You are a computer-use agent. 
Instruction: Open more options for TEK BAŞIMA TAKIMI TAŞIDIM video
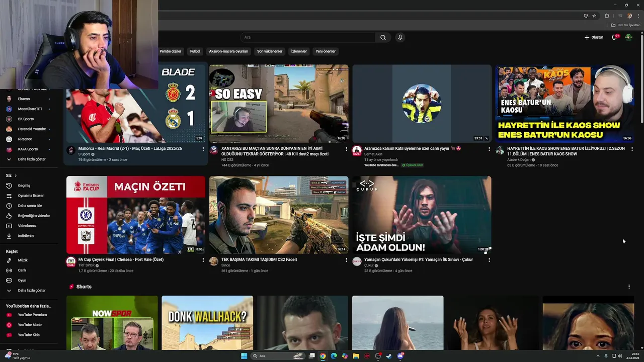(x=346, y=260)
